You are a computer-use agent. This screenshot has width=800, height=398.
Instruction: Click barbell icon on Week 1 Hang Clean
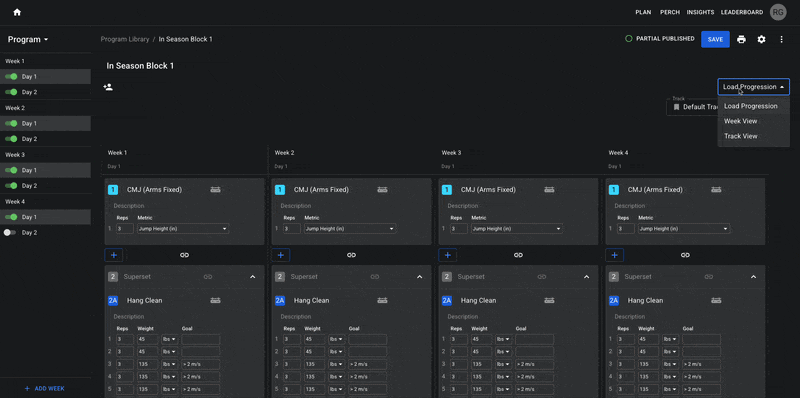(215, 301)
